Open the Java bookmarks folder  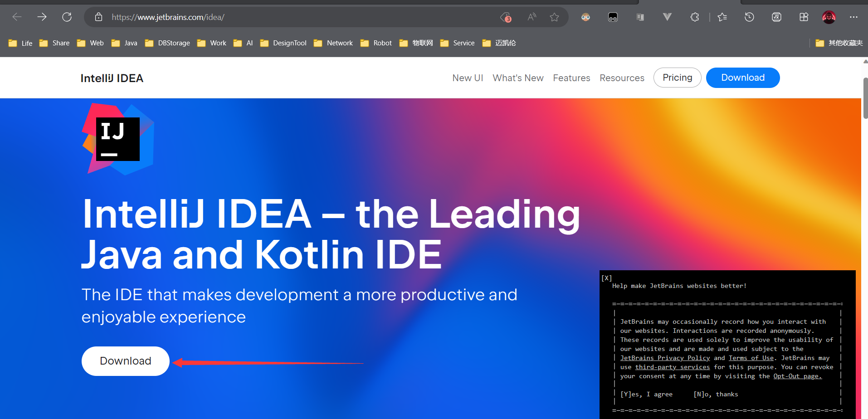[124, 43]
